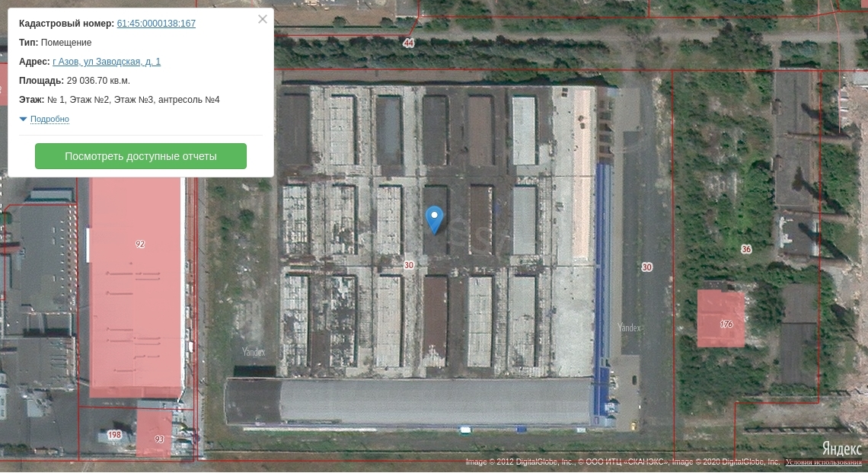
Task: Click the red-highlighted building 176
Action: (721, 318)
